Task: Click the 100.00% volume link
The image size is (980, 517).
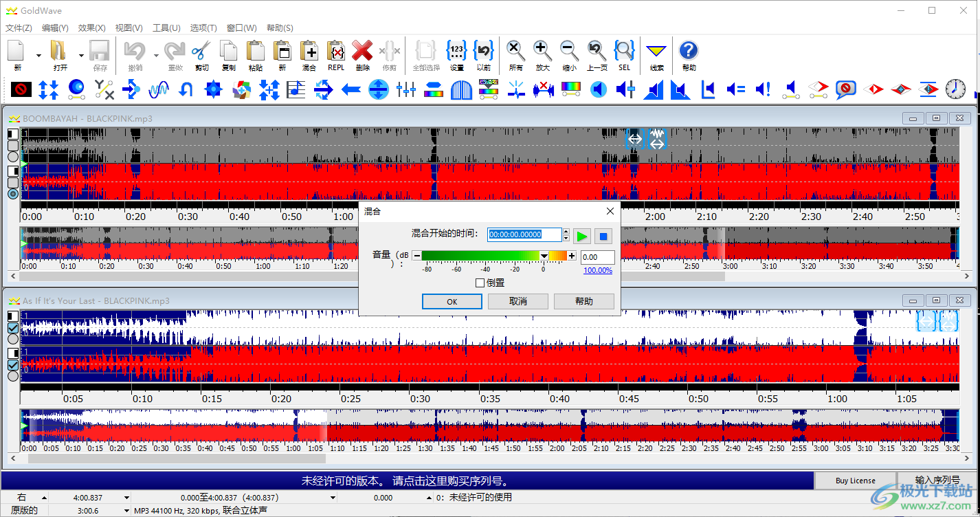Action: coord(598,270)
